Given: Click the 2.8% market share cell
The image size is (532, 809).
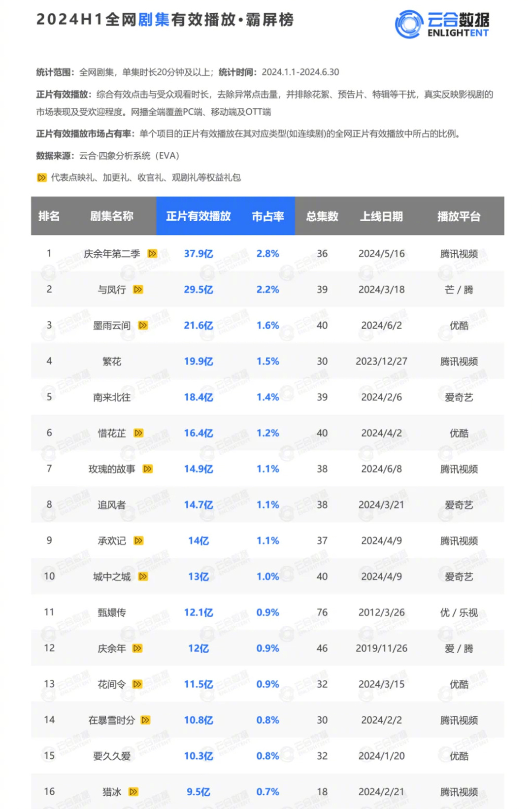Looking at the screenshot, I should tap(268, 254).
